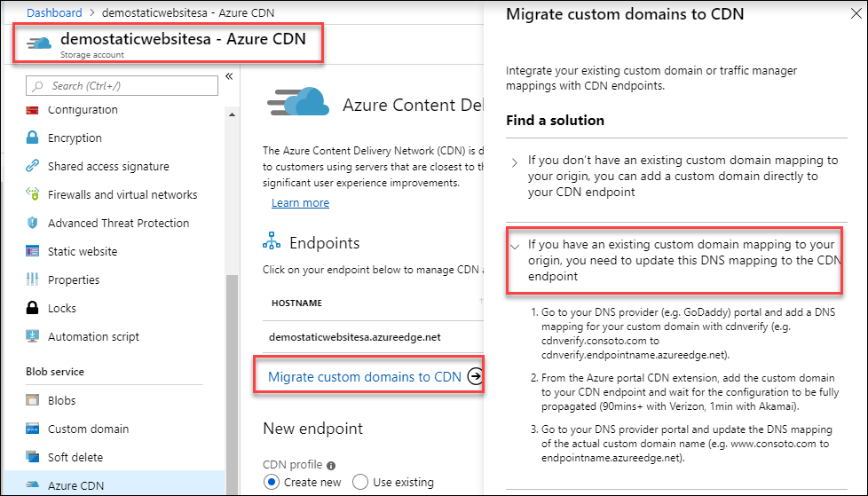Click the sidebar scrollbar up arrow
The image size is (868, 496).
(232, 114)
